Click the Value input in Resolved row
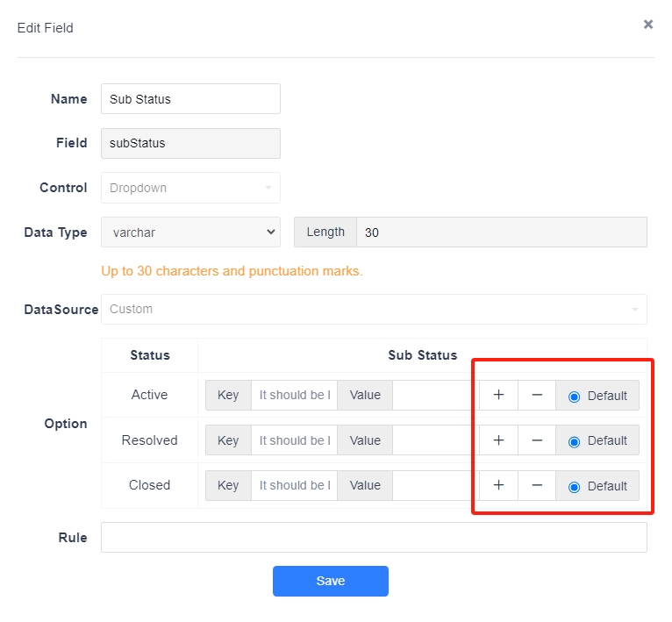This screenshot has width=672, height=622. (x=435, y=440)
